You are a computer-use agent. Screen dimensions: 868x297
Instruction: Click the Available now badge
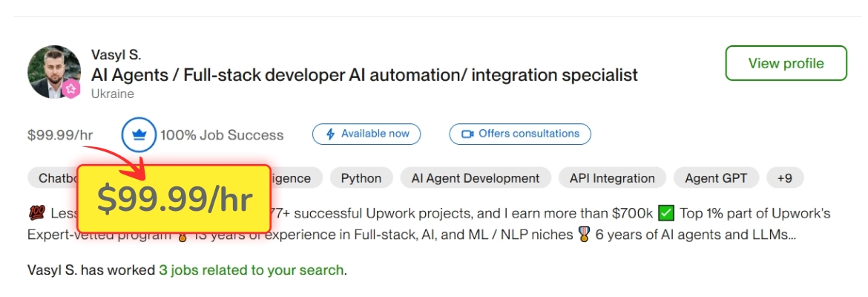pyautogui.click(x=366, y=134)
